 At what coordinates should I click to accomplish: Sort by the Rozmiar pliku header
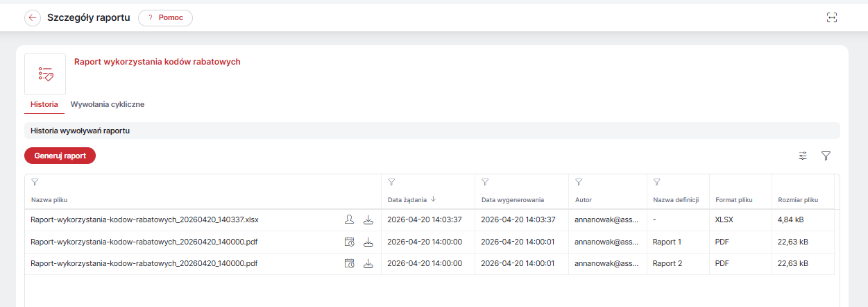(798, 200)
